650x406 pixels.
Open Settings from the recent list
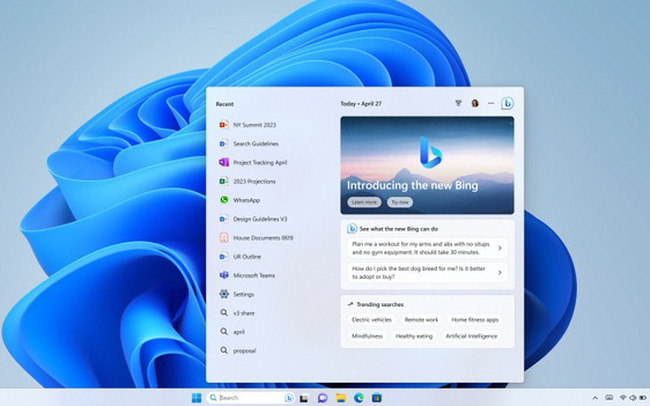(x=243, y=294)
